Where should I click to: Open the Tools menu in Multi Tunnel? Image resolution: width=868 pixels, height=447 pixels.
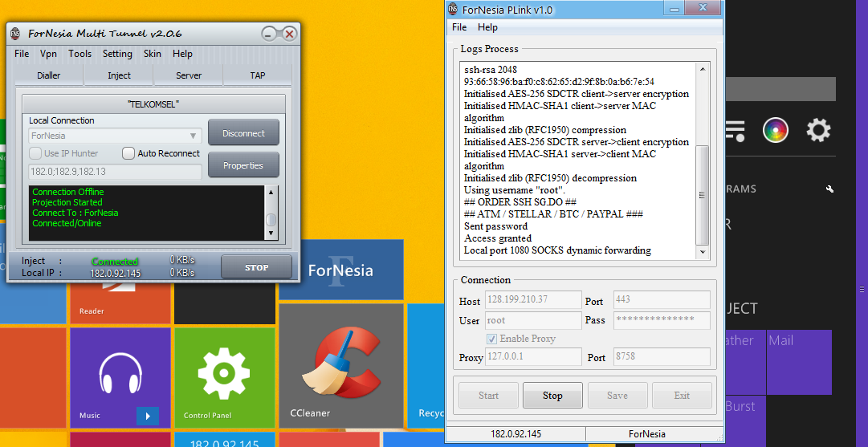click(x=79, y=54)
